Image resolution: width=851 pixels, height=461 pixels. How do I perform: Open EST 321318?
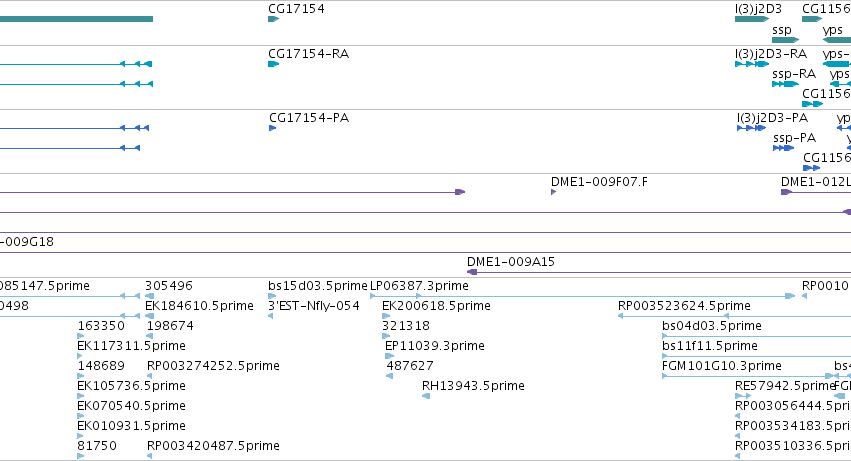[406, 326]
